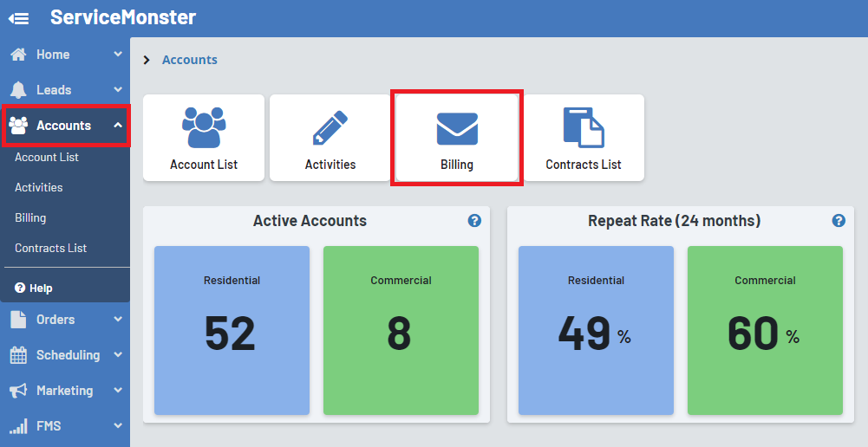Image resolution: width=868 pixels, height=447 pixels.
Task: Click the green Commercial active accounts tile
Action: pyautogui.click(x=401, y=330)
